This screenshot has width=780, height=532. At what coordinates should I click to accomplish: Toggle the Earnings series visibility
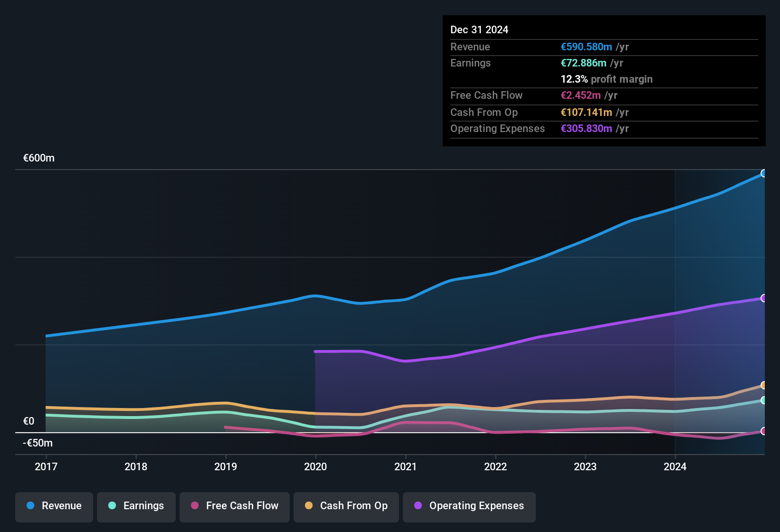point(136,506)
